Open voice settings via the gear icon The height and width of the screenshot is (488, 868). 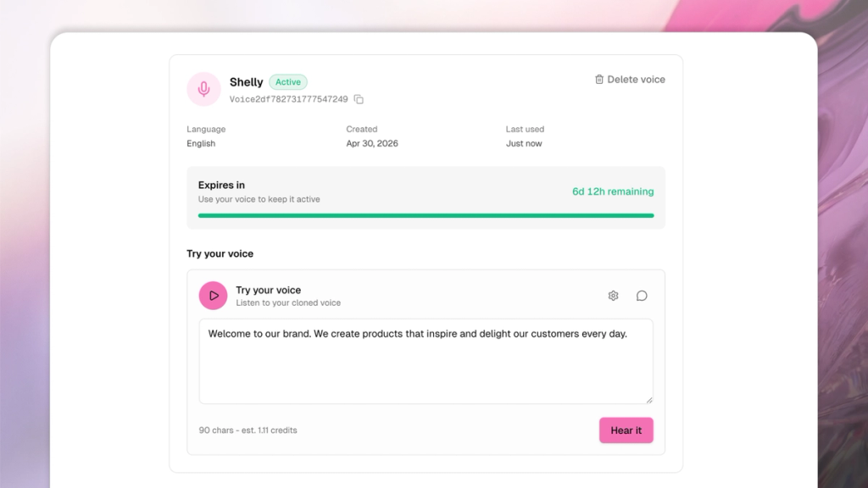613,295
